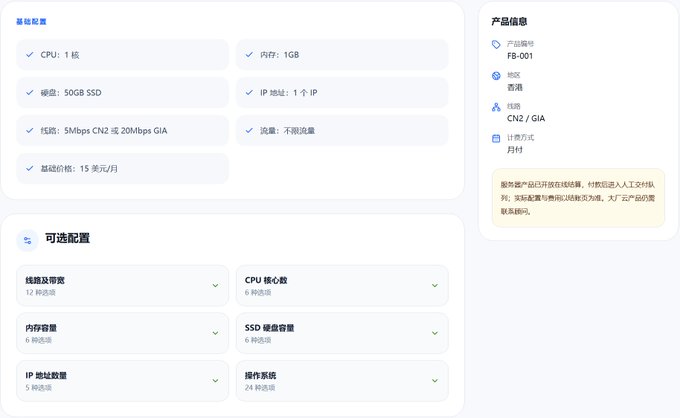
Task: Click text 线路: 5Mbps CN2 或 20Mbps GIA
Action: coord(104,131)
